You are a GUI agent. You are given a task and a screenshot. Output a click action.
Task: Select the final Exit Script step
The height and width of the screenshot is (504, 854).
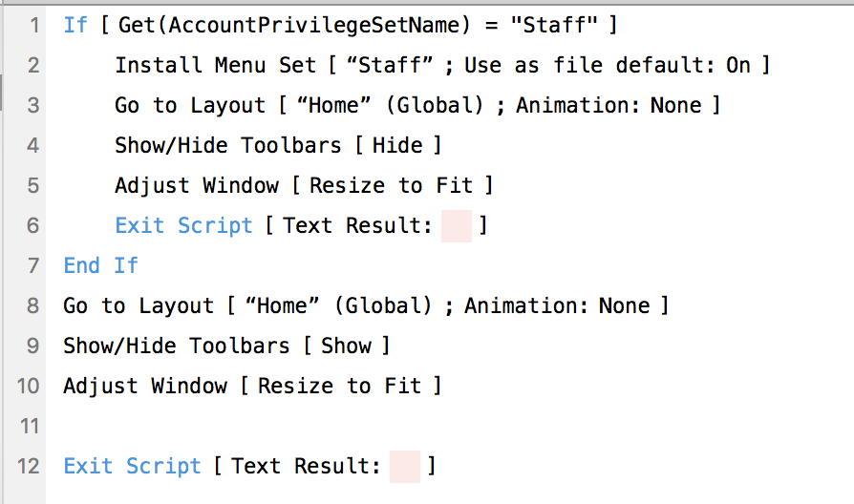point(249,467)
